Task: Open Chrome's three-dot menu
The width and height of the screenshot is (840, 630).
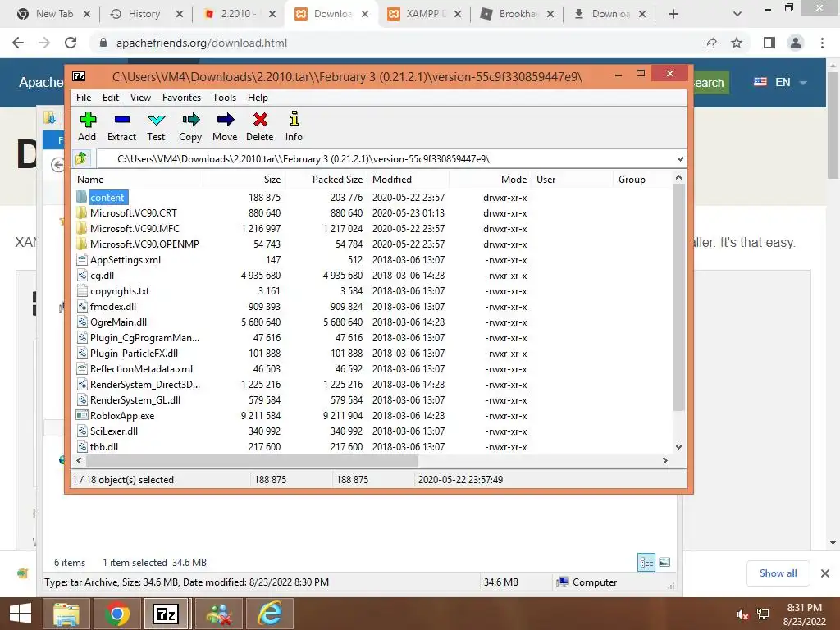Action: tap(822, 43)
